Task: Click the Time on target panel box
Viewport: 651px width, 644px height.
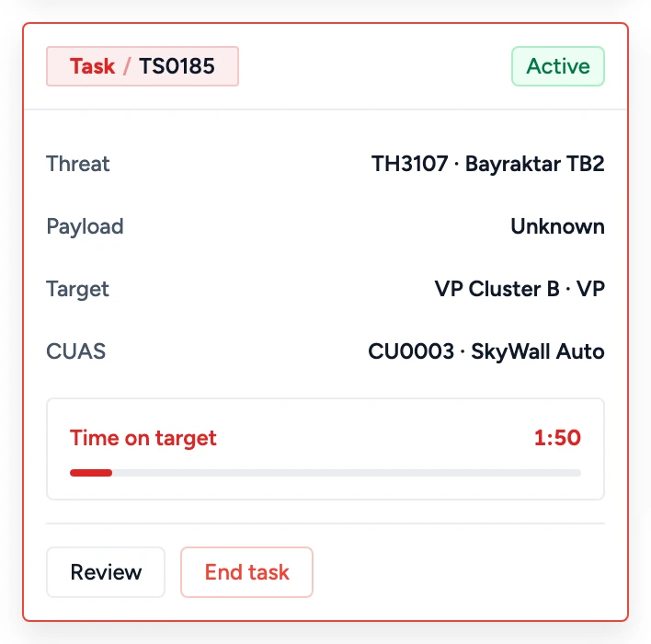Action: point(325,449)
